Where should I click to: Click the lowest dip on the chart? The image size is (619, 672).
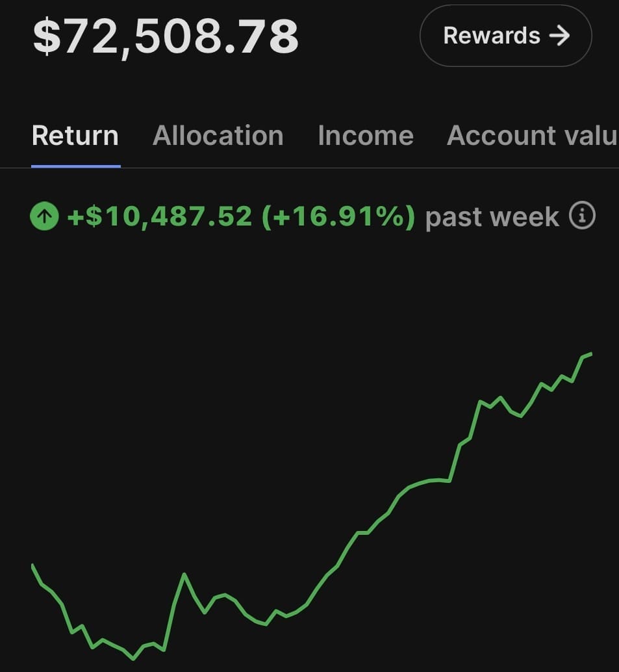point(134,658)
